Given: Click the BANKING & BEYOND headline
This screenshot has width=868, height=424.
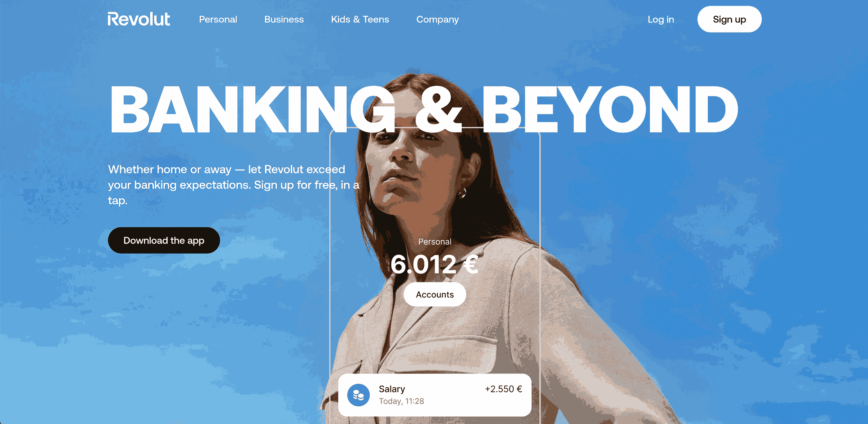Looking at the screenshot, I should click(x=424, y=109).
